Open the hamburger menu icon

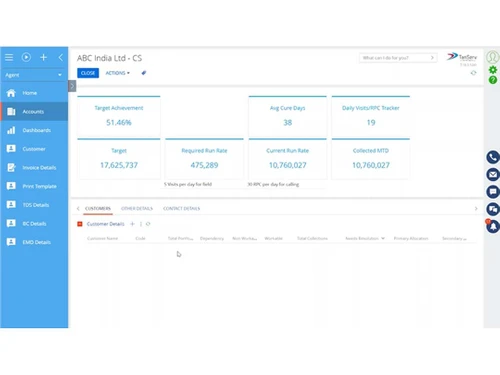[x=9, y=57]
